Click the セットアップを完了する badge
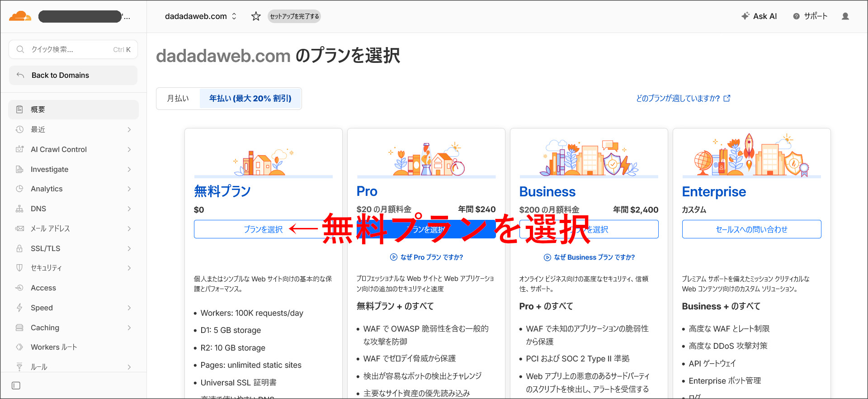 click(x=294, y=16)
